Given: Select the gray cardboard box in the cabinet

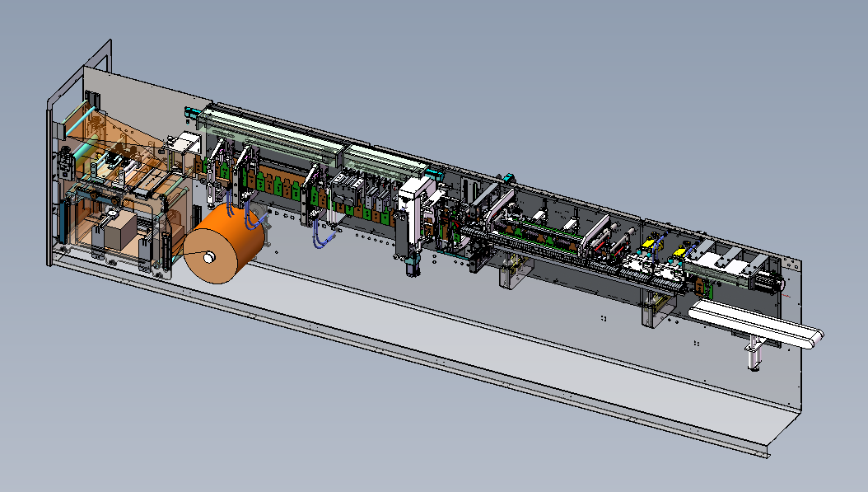Looking at the screenshot, I should coord(119,231).
